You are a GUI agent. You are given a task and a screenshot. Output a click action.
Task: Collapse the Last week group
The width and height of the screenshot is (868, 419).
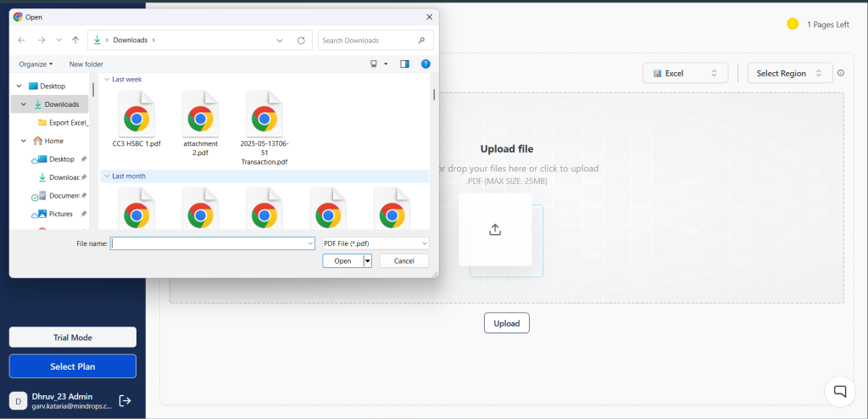107,79
